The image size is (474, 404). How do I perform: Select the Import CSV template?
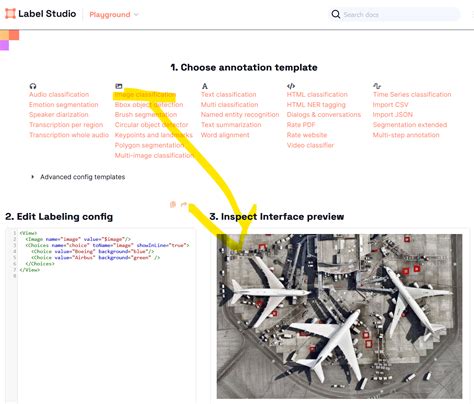(x=390, y=105)
